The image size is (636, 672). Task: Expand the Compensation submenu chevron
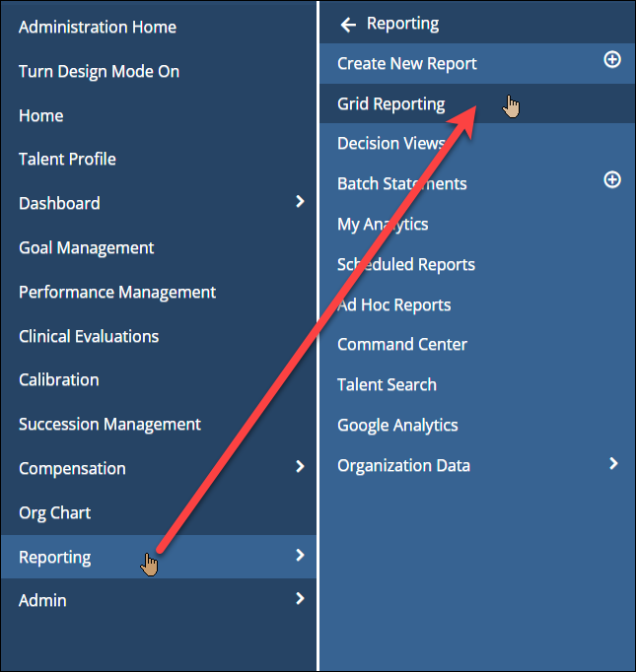pyautogui.click(x=300, y=466)
